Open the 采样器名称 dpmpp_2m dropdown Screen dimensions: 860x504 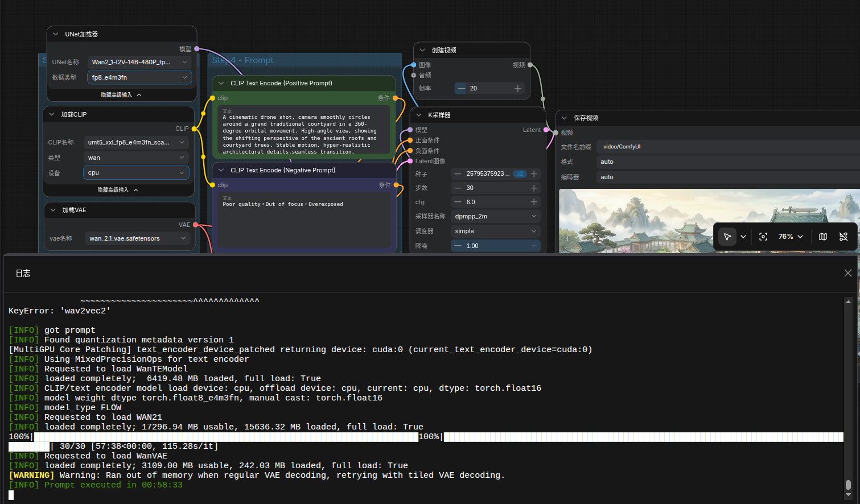point(495,216)
